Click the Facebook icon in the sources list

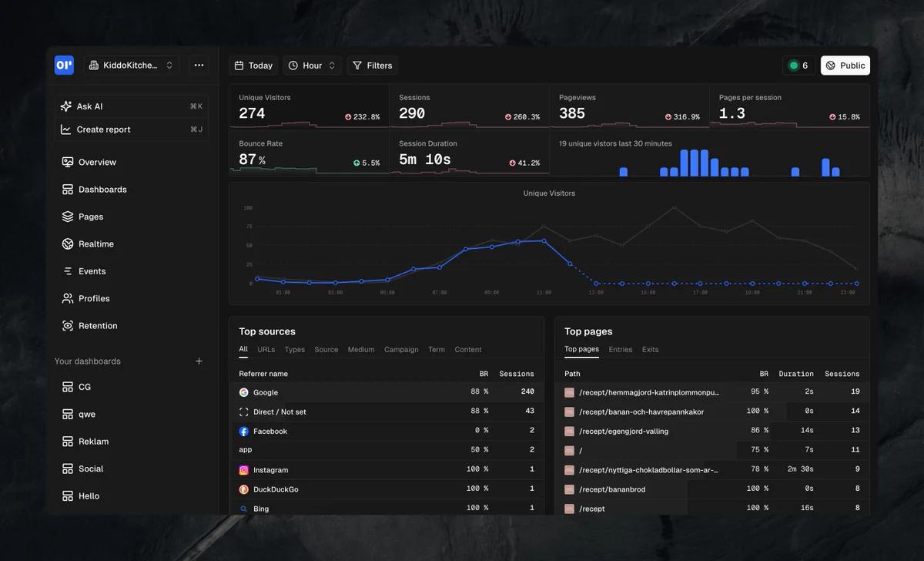(244, 432)
